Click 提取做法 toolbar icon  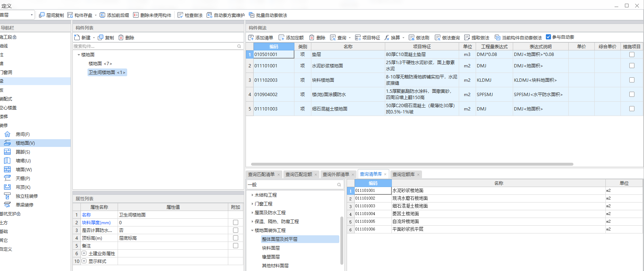(467, 38)
